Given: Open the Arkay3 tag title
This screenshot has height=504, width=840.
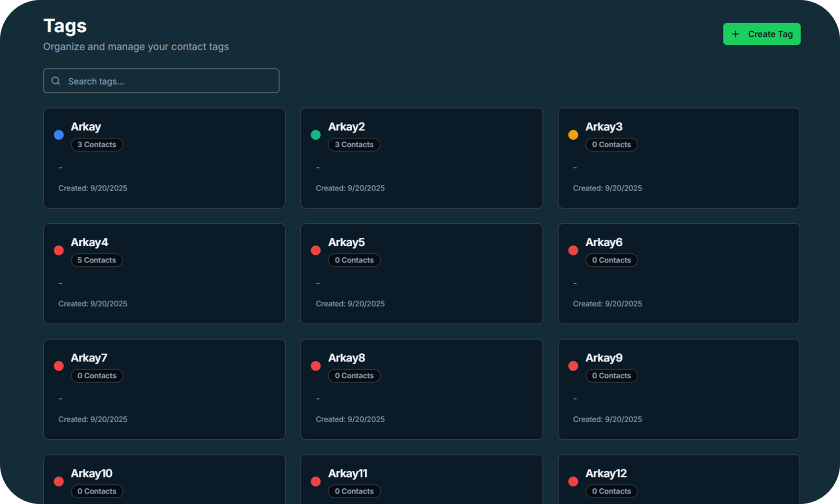Looking at the screenshot, I should pyautogui.click(x=603, y=127).
